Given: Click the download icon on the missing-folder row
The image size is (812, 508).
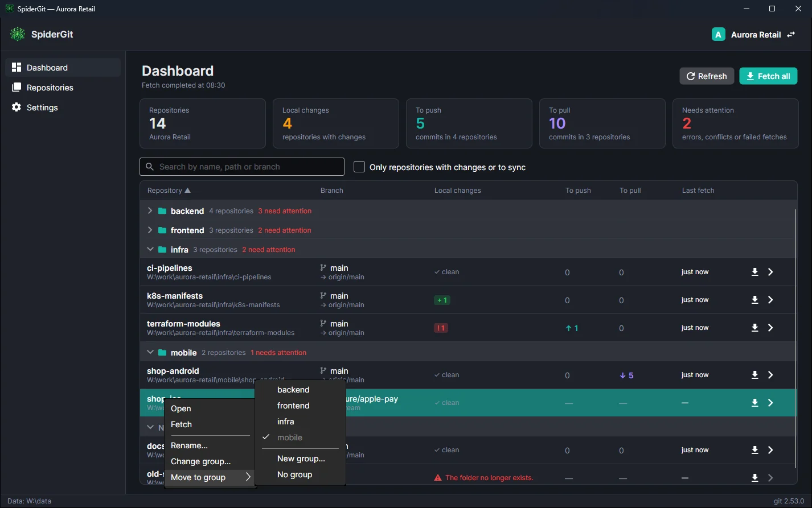Looking at the screenshot, I should tap(754, 478).
